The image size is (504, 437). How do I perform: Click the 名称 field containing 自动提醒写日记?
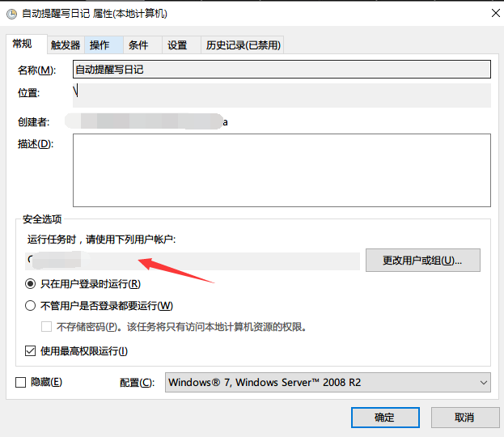tap(282, 70)
